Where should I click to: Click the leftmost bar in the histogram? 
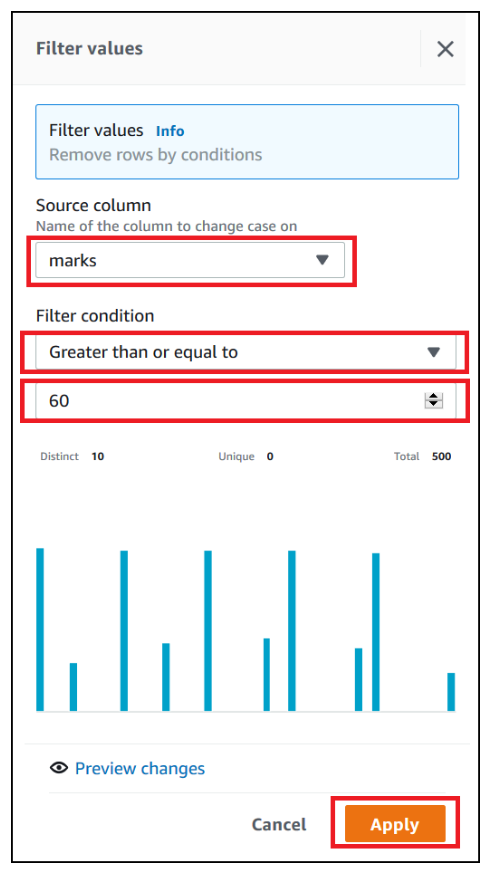[x=40, y=629]
